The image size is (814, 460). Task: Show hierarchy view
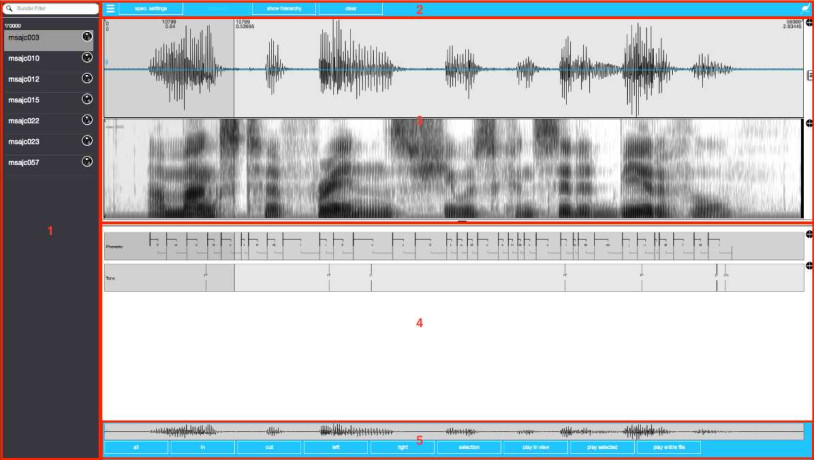point(283,9)
